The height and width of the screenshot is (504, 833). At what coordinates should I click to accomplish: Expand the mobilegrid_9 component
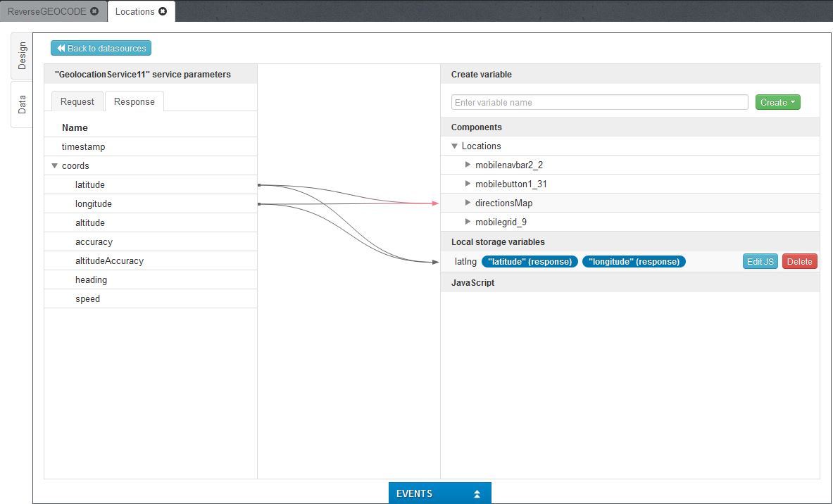[x=468, y=222]
